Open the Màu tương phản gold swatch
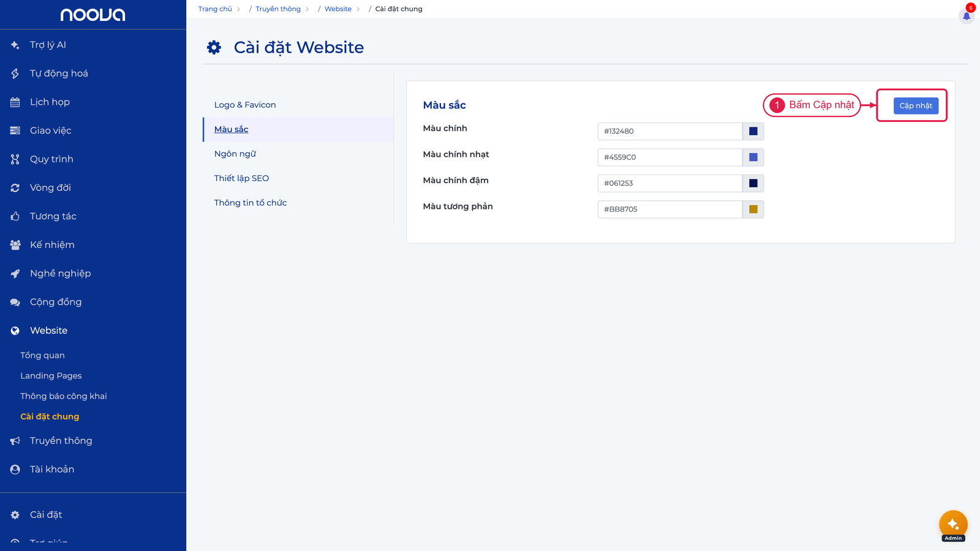The width and height of the screenshot is (980, 551). [753, 209]
